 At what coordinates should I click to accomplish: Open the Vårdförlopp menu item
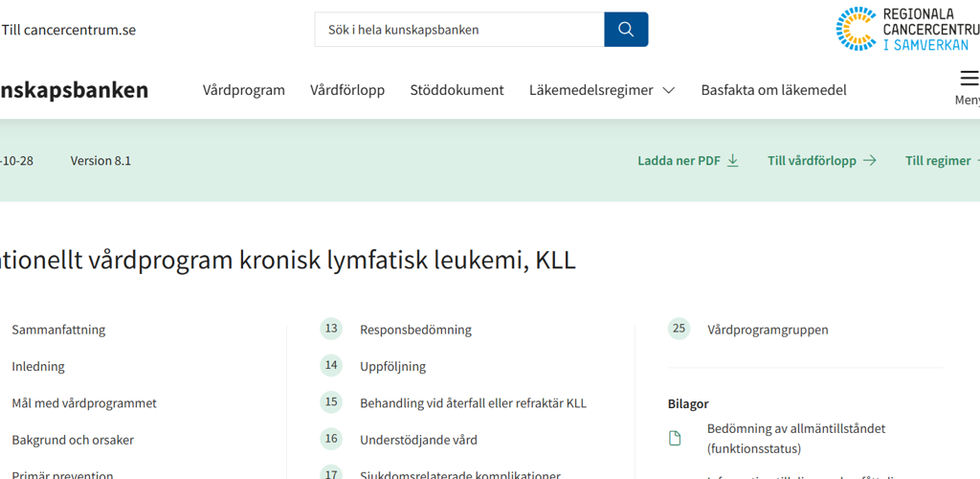(347, 90)
